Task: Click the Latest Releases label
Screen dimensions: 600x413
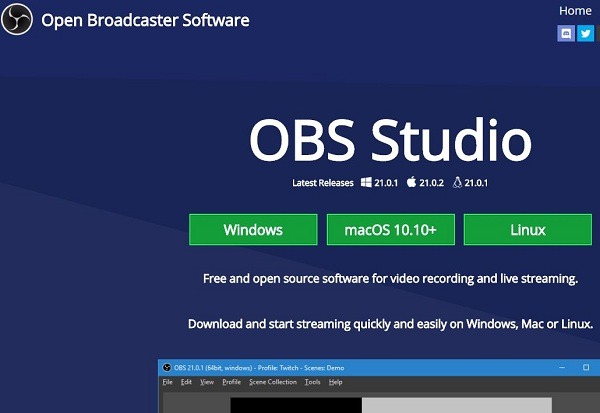Action: point(323,183)
